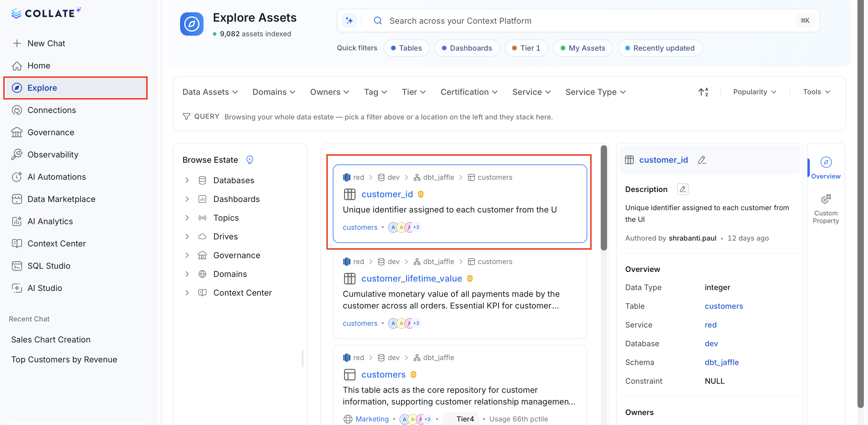Expand the Governance node chevron in Browse Estate
Image resolution: width=868 pixels, height=425 pixels.
pos(187,255)
